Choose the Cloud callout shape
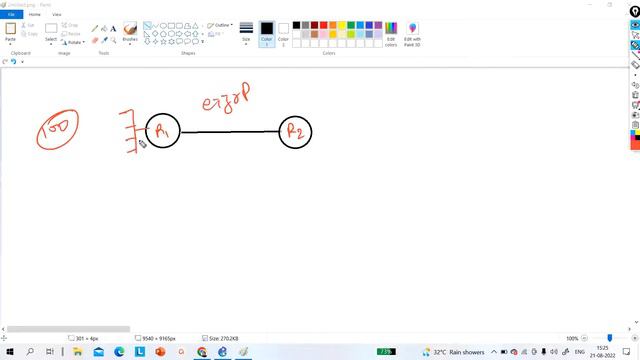 (196, 42)
